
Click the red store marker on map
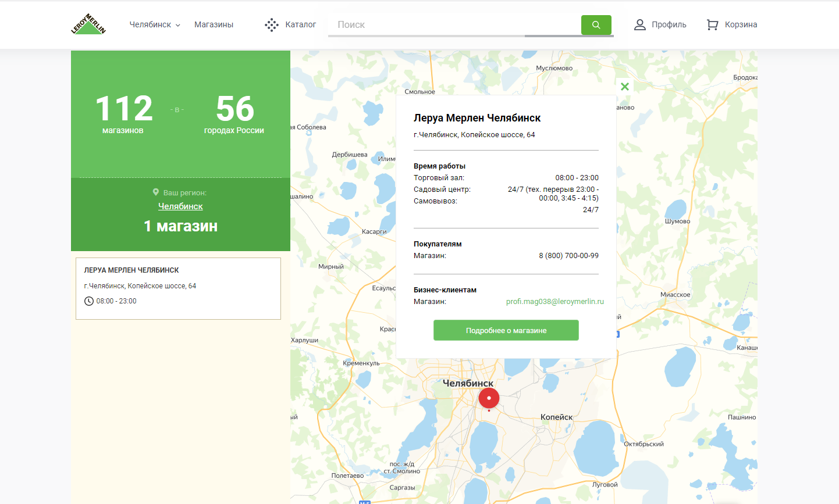tap(489, 399)
